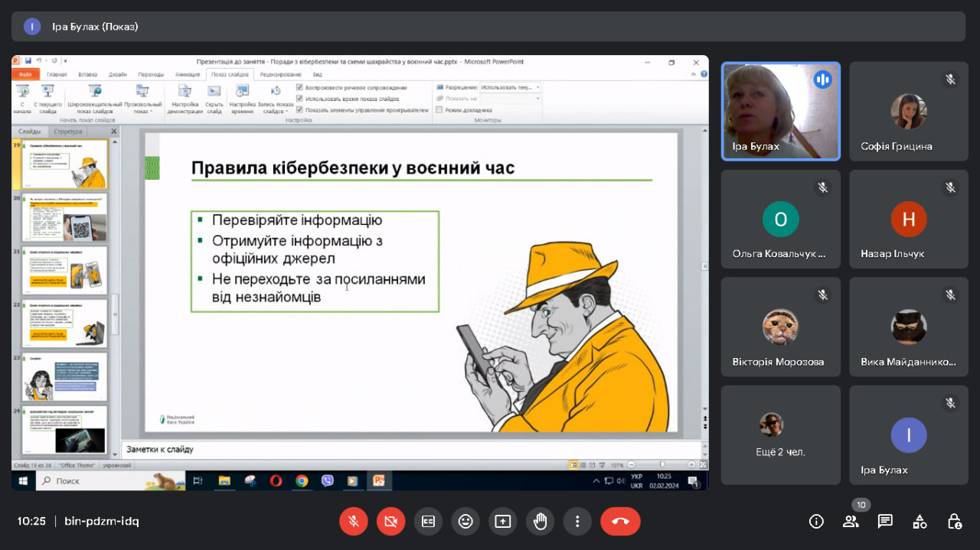Show hidden icons tray chevron
The height and width of the screenshot is (550, 980).
(x=597, y=481)
